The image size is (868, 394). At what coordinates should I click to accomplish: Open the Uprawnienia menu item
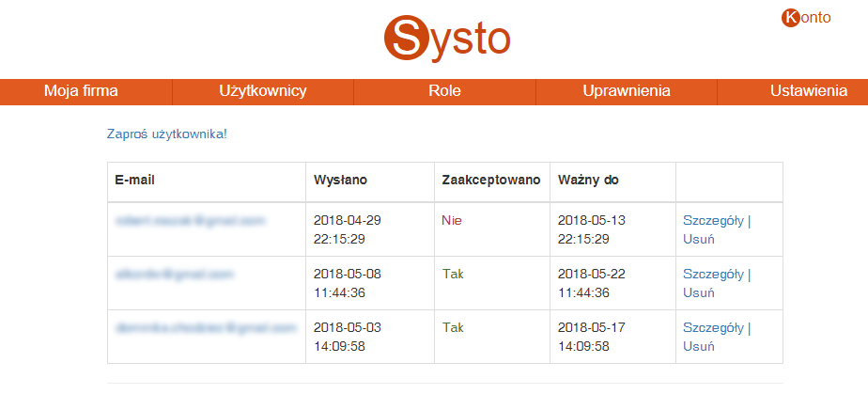coord(626,91)
